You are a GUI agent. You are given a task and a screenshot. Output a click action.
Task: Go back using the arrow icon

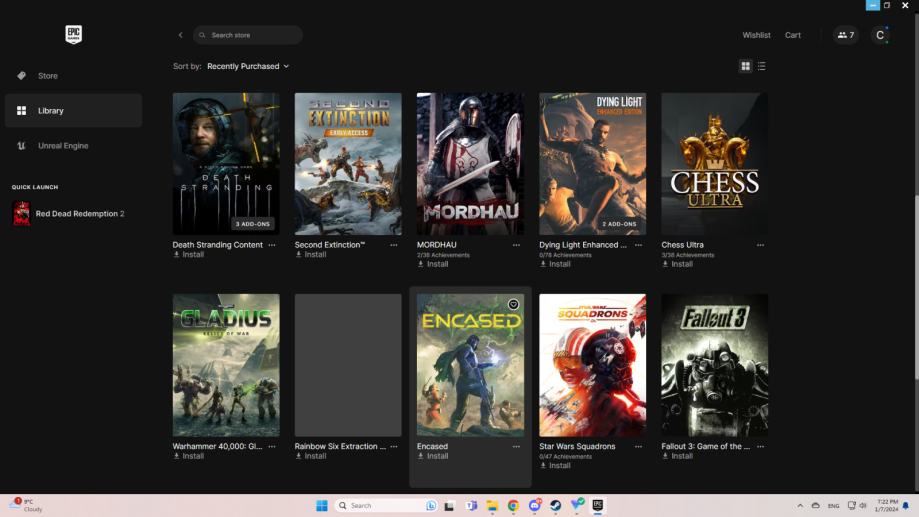[x=180, y=35]
